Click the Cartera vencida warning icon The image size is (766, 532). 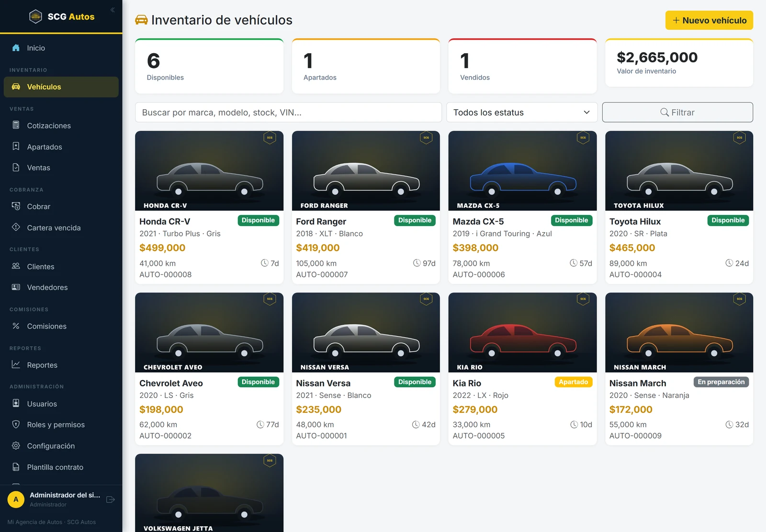tap(16, 227)
